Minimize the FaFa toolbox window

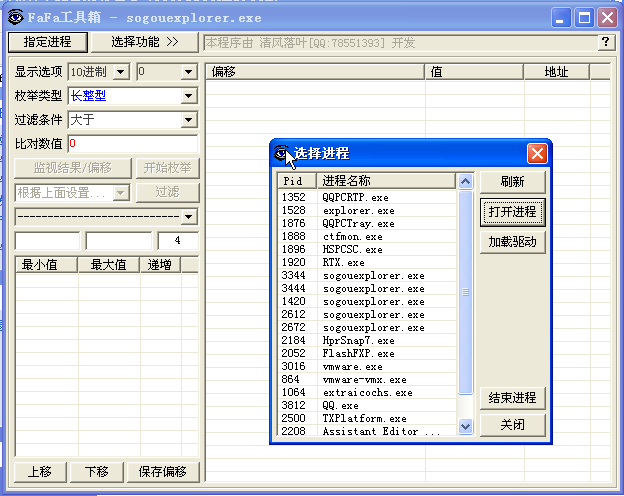click(x=560, y=18)
